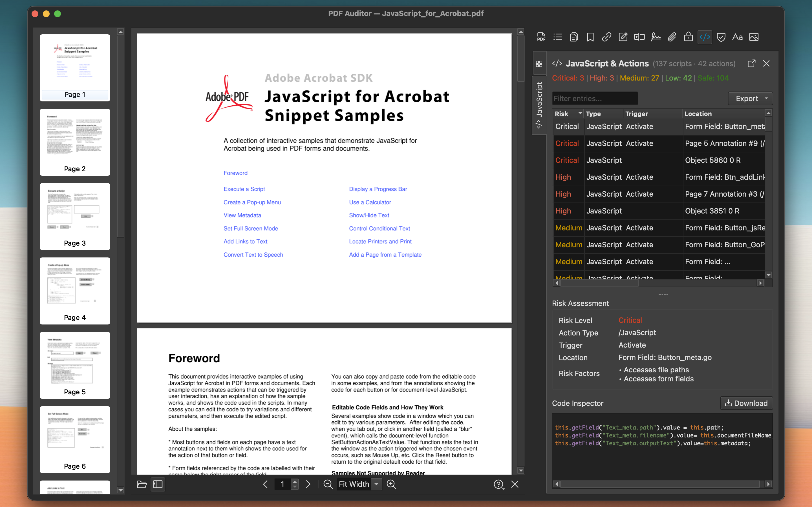The height and width of the screenshot is (507, 812).
Task: Open the document outline panel
Action: point(557,37)
